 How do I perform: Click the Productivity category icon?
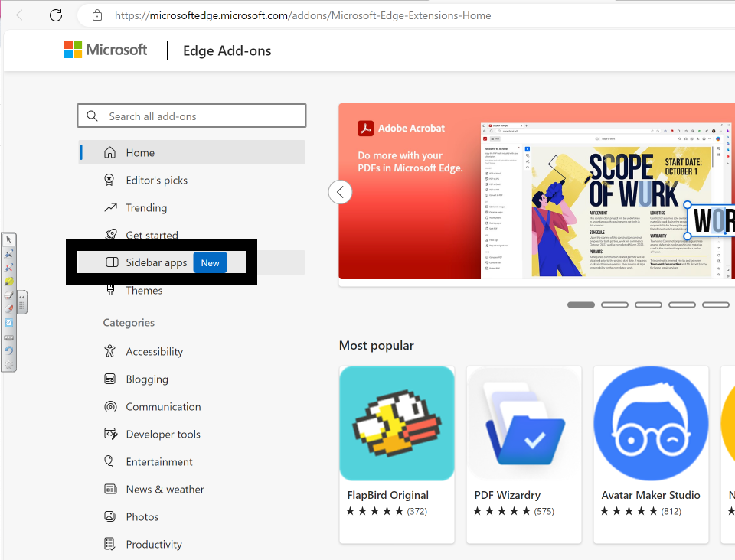pyautogui.click(x=109, y=544)
